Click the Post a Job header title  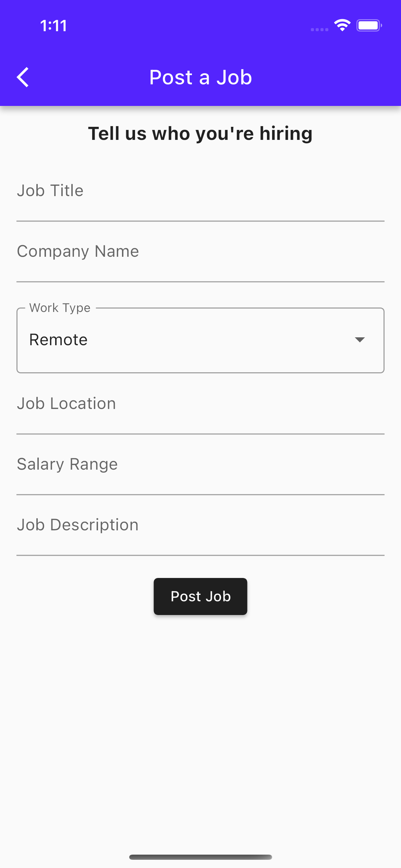point(200,77)
